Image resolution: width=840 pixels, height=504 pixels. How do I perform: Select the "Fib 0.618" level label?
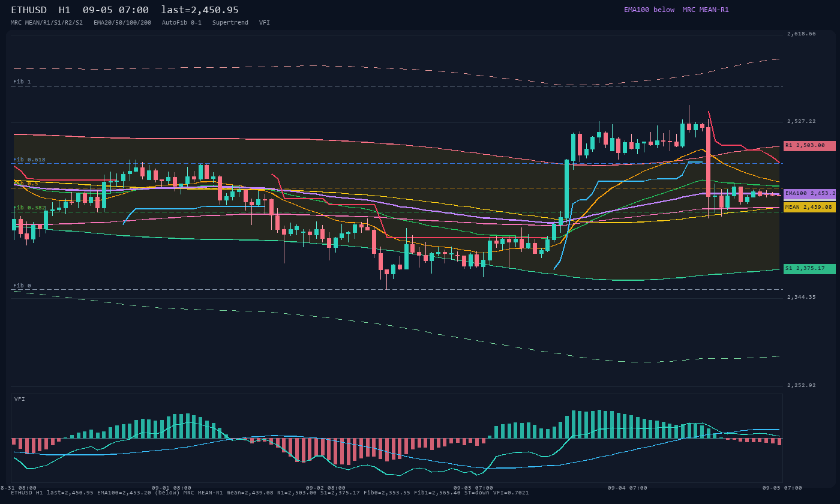click(29, 160)
